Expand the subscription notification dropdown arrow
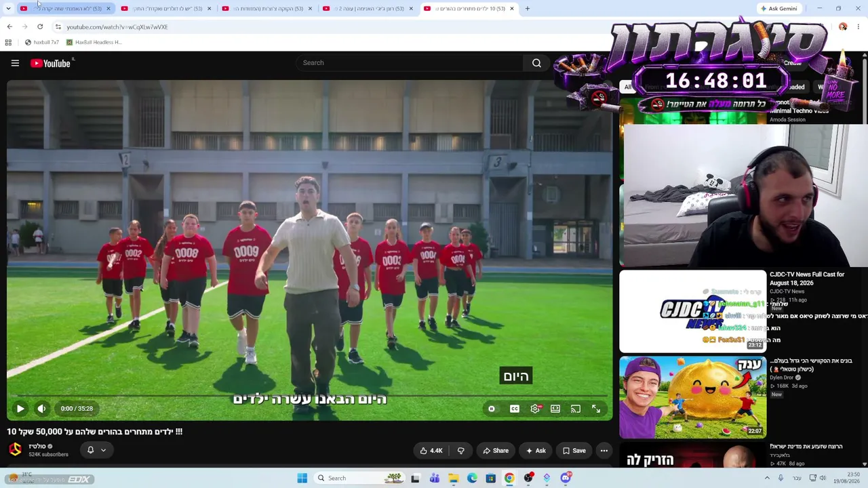 coord(103,450)
